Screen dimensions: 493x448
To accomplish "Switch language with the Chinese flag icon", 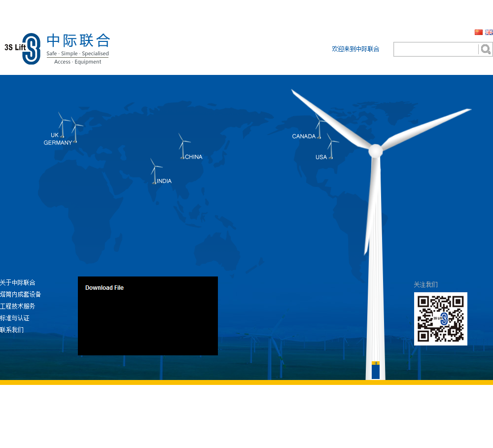I will pos(479,32).
